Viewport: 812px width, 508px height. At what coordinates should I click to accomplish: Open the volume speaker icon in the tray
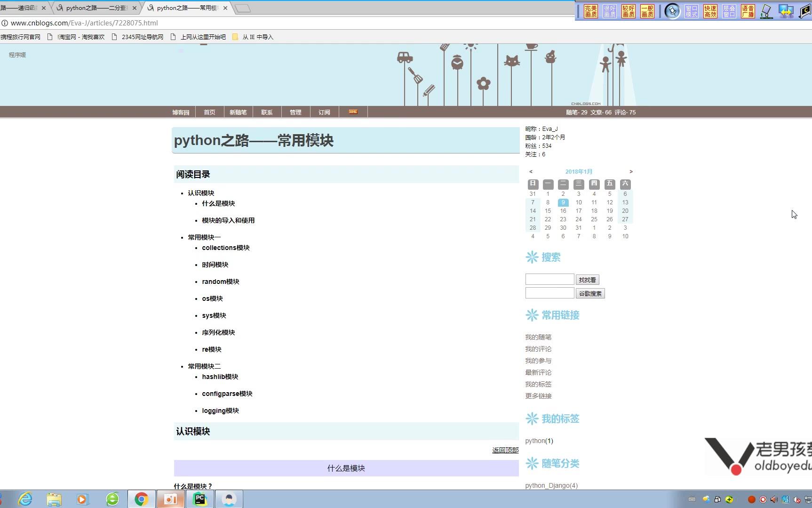click(774, 500)
